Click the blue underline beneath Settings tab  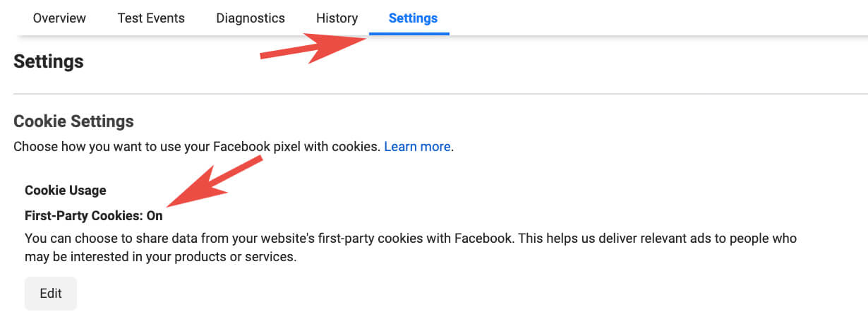pyautogui.click(x=409, y=33)
